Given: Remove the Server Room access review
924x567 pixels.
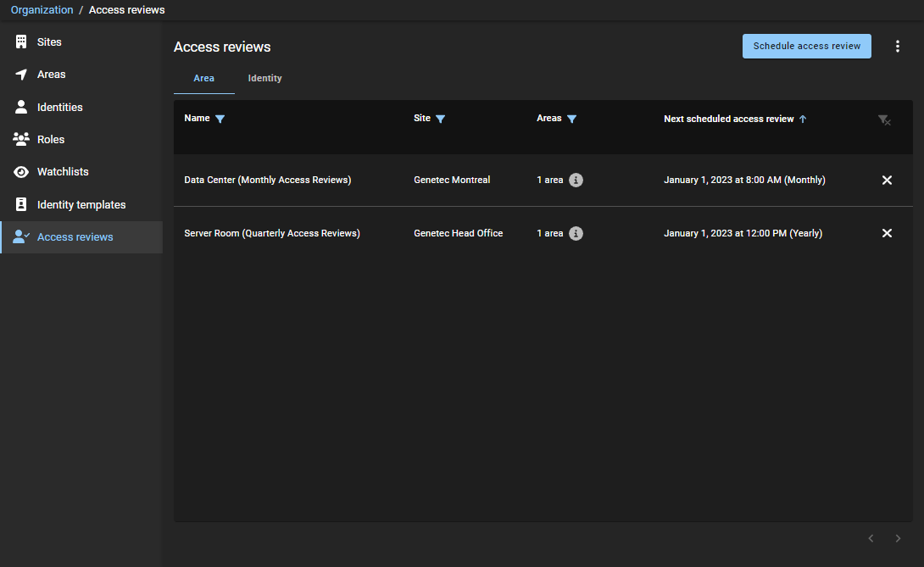Looking at the screenshot, I should tap(887, 233).
